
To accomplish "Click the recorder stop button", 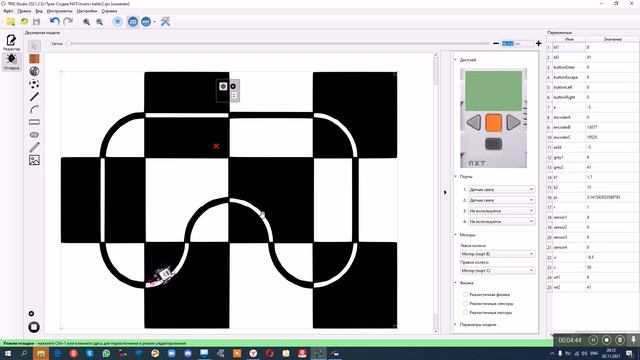I will 607,340.
